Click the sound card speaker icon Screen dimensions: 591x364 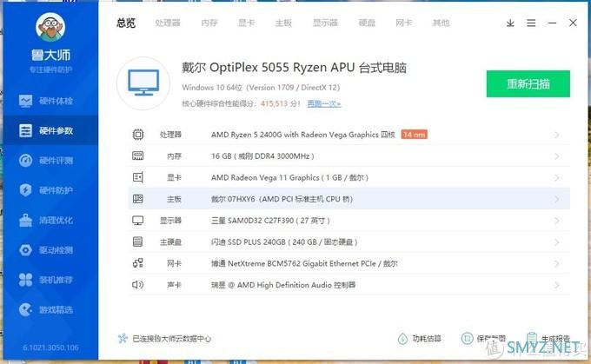(x=138, y=284)
